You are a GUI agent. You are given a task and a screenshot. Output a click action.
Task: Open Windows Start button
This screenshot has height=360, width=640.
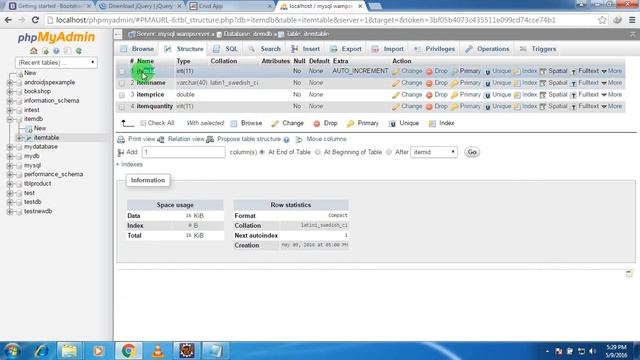(12, 351)
